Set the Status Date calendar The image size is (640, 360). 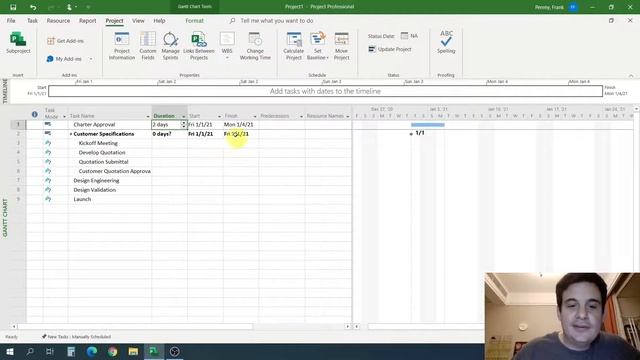pos(404,36)
